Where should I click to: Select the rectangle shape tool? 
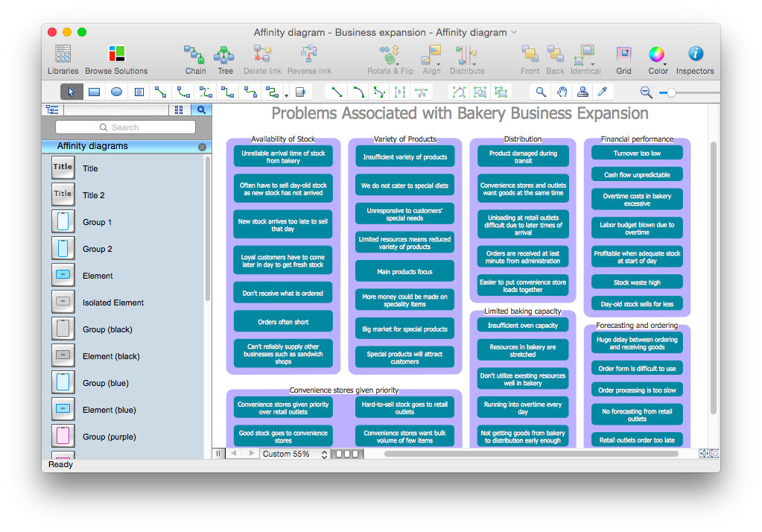[95, 92]
